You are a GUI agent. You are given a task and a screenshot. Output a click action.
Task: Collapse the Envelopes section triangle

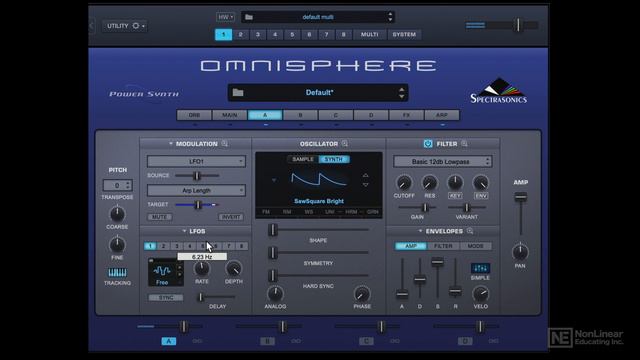(x=420, y=231)
